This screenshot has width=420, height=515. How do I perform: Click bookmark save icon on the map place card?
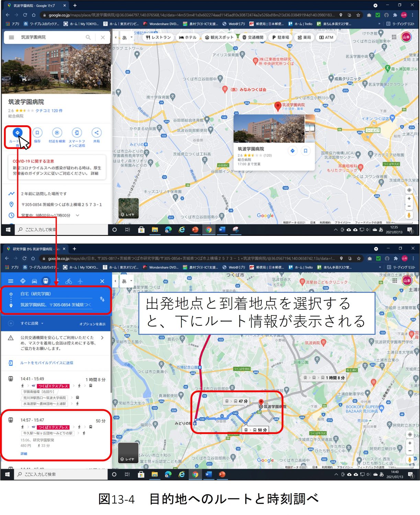(x=305, y=151)
